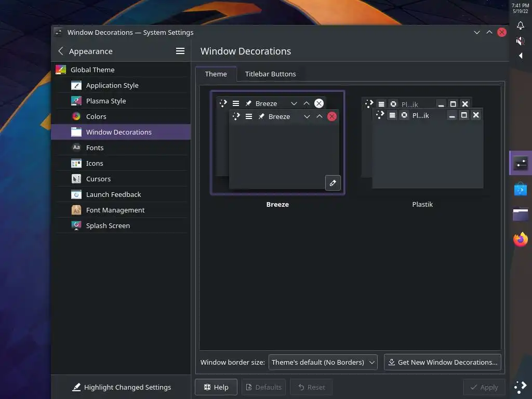The image size is (532, 399).
Task: Open Application Style settings
Action: point(121,86)
